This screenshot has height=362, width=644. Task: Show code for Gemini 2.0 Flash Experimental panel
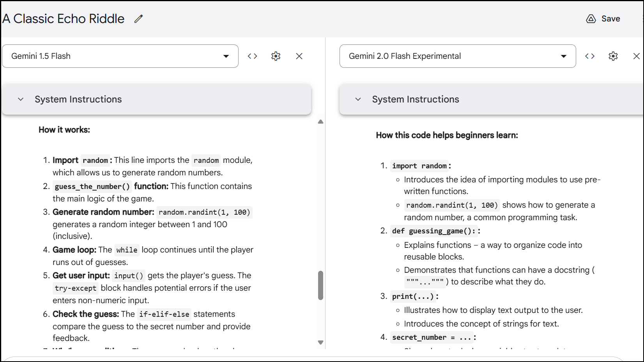590,56
